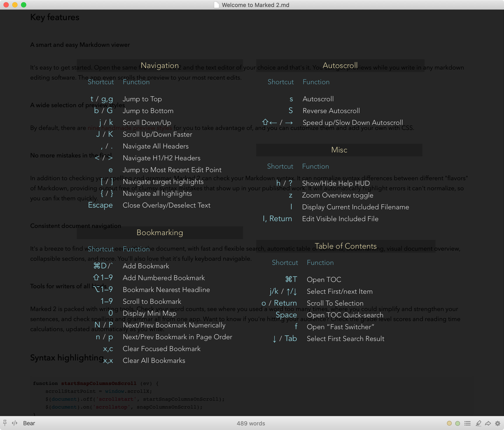This screenshot has height=430, width=504.
Task: Click 'Navigate H1/H2 Headers' entry
Action: pyautogui.click(x=161, y=158)
